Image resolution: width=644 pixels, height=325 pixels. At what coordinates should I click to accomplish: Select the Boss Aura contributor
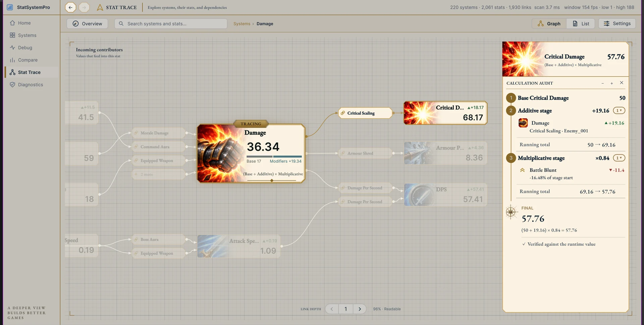pyautogui.click(x=159, y=240)
